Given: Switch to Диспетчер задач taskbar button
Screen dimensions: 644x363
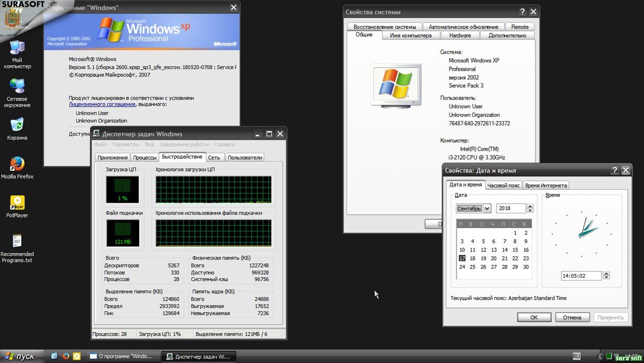Looking at the screenshot, I should (199, 356).
